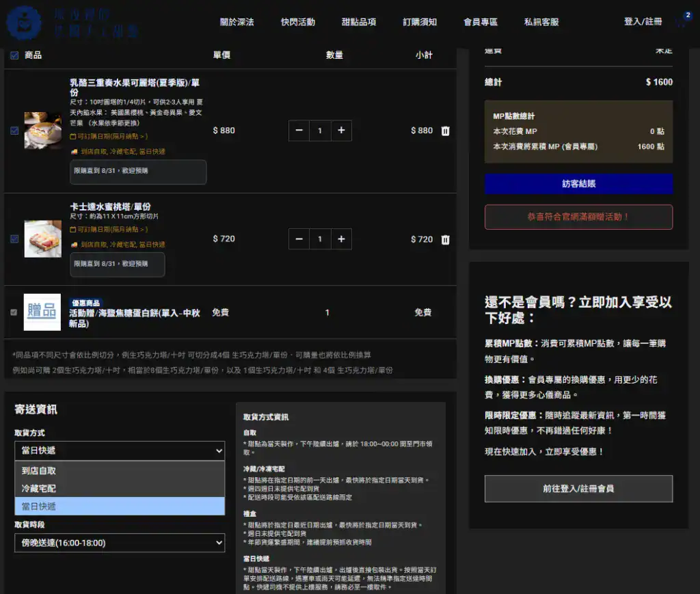Decrease quantity of 卡士達水蜜桃塔
The image size is (700, 594).
(299, 239)
